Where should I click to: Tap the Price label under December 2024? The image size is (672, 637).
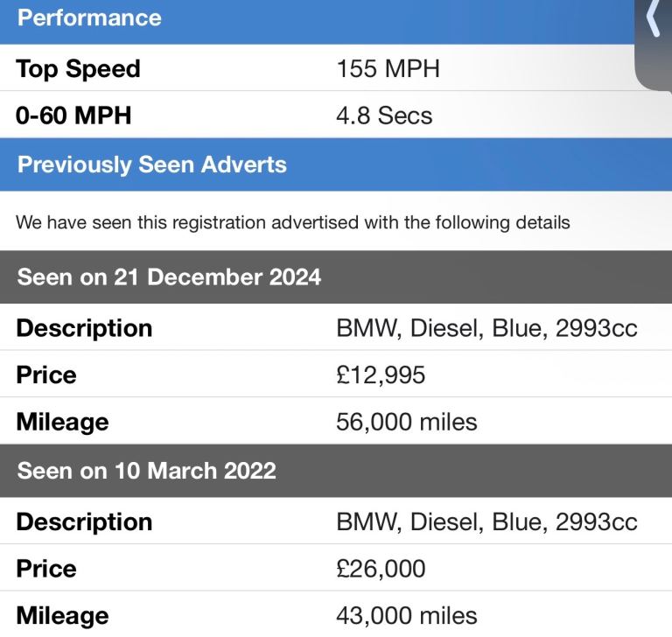46,375
